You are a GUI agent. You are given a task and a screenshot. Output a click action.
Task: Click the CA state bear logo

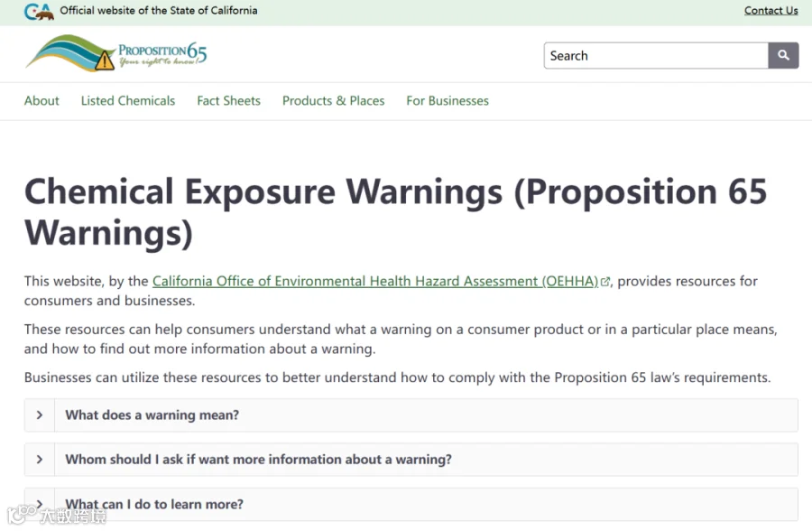click(x=39, y=12)
